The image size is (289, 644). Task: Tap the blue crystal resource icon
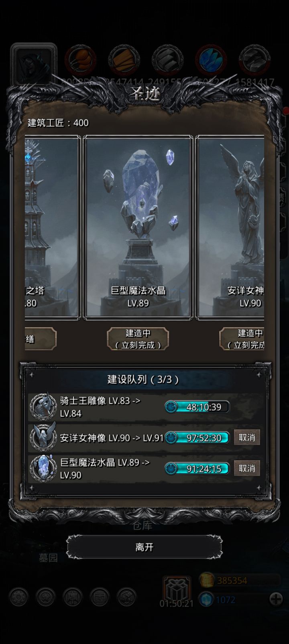(211, 60)
